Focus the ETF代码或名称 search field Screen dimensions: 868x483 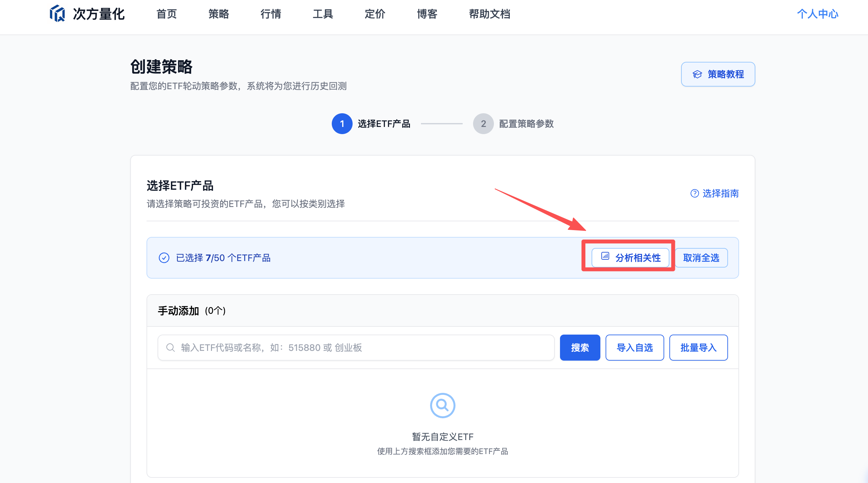coord(356,348)
